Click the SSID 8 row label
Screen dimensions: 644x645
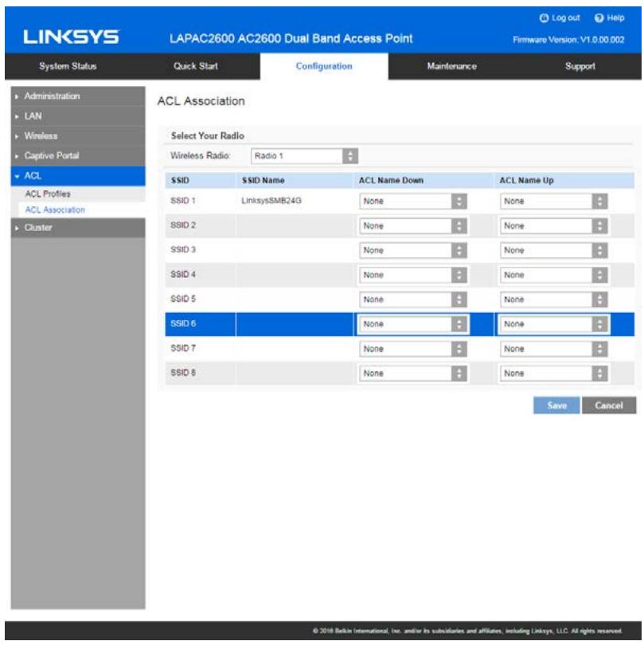[x=183, y=373]
